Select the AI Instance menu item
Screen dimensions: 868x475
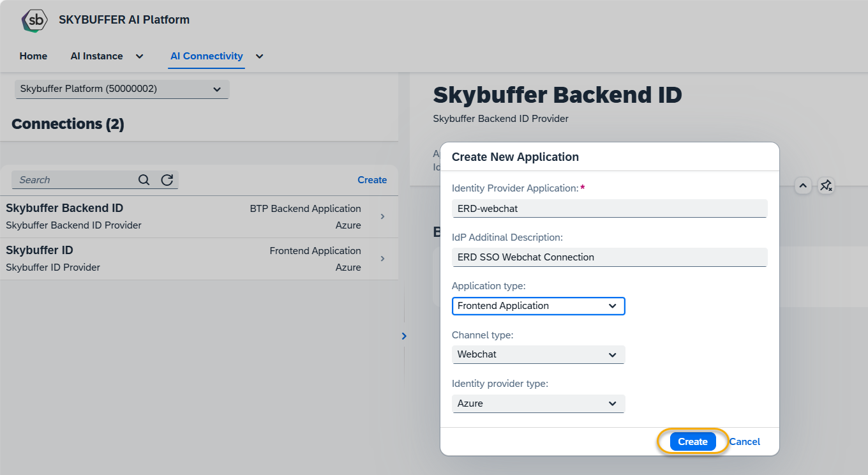pos(96,56)
